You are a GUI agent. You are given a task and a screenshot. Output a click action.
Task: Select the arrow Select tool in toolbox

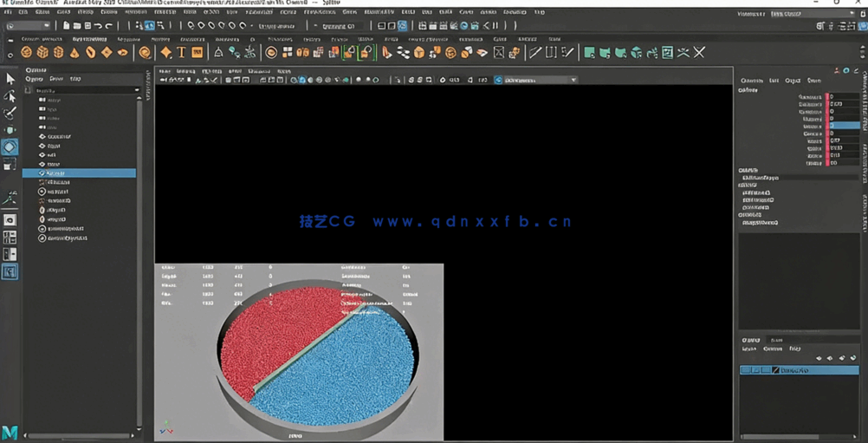[10, 79]
